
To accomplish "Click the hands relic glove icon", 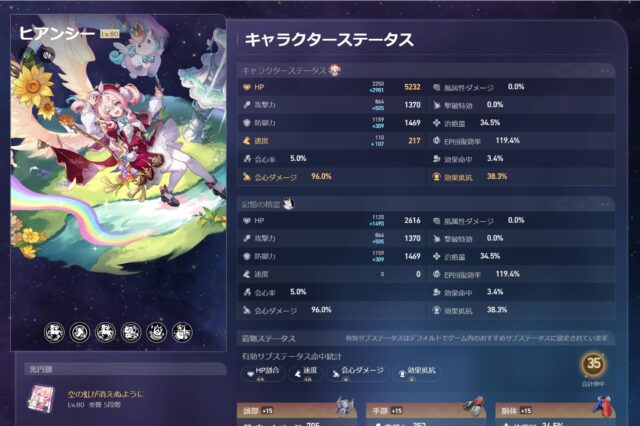I will (x=474, y=406).
